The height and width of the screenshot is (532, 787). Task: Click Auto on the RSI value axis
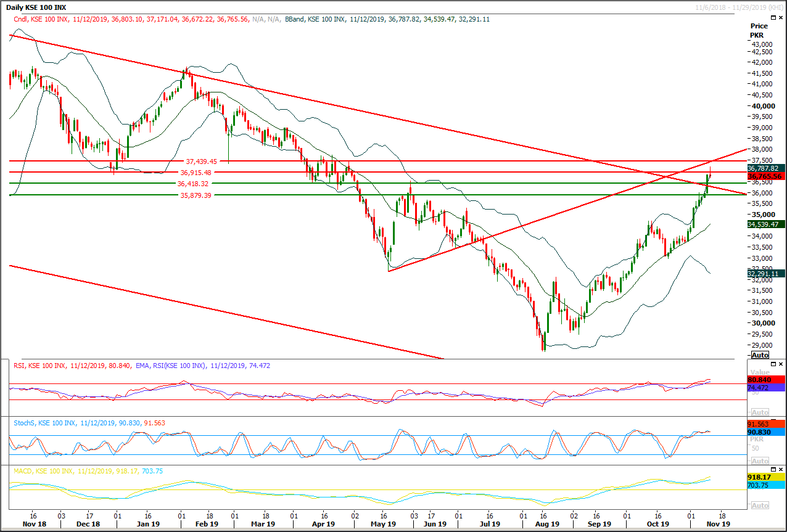coord(760,412)
